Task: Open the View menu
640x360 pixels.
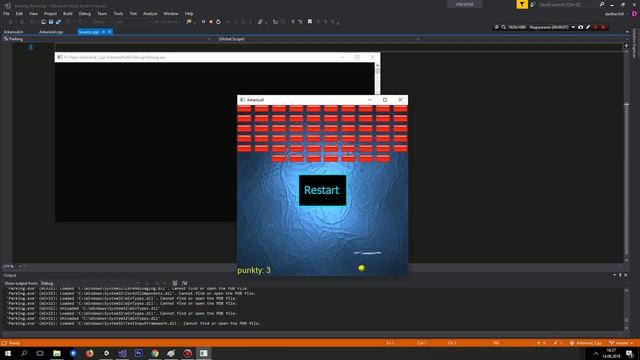Action: [33, 13]
